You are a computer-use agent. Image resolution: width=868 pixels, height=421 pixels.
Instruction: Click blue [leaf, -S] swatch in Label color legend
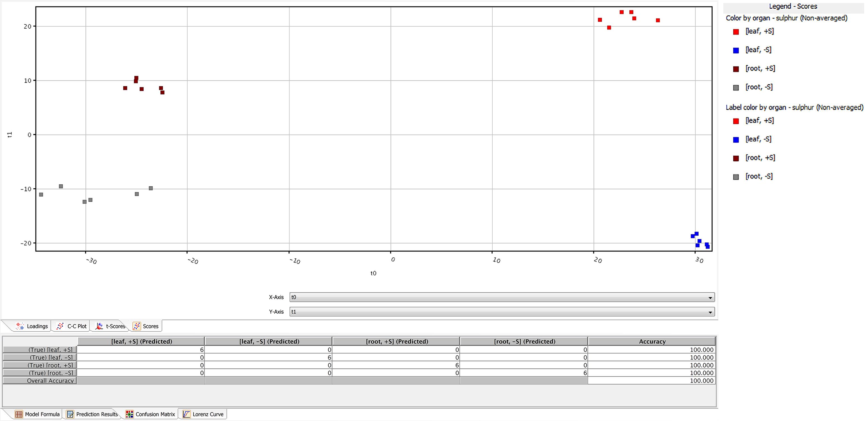(736, 140)
